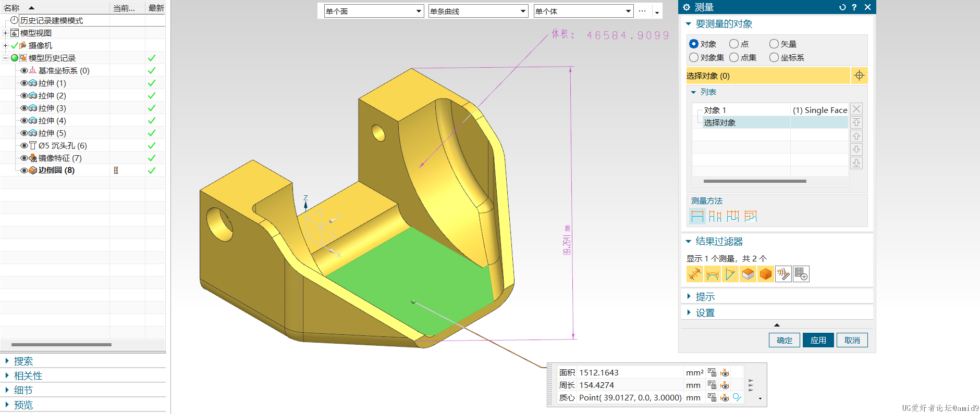
Task: Select the 对象集 radio button
Action: coord(694,57)
